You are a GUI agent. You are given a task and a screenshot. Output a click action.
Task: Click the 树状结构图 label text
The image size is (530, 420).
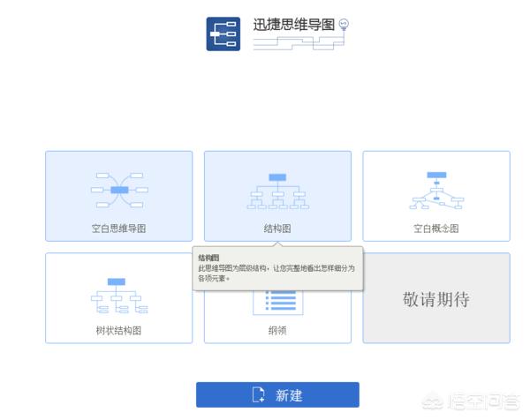tap(118, 331)
